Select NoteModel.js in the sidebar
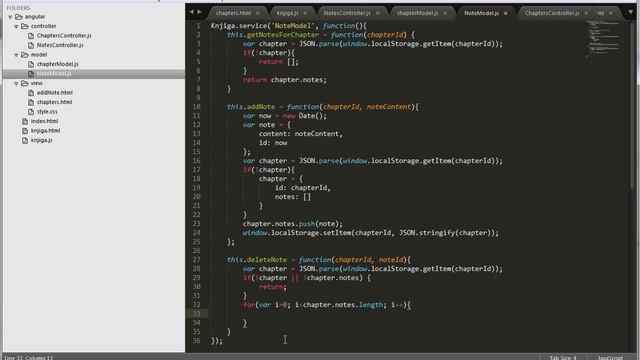Image resolution: width=640 pixels, height=360 pixels. 54,74
